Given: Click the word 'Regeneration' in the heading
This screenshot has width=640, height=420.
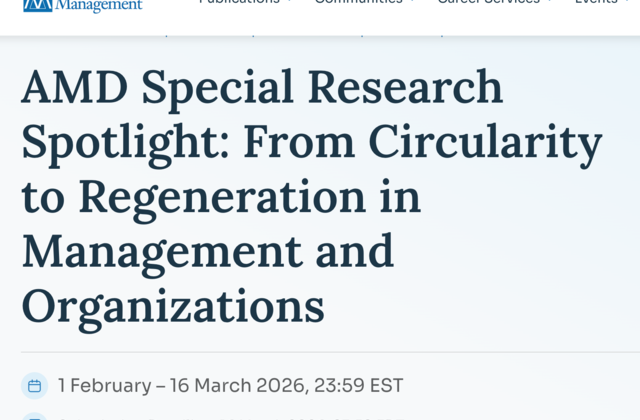Looking at the screenshot, I should [x=222, y=198].
